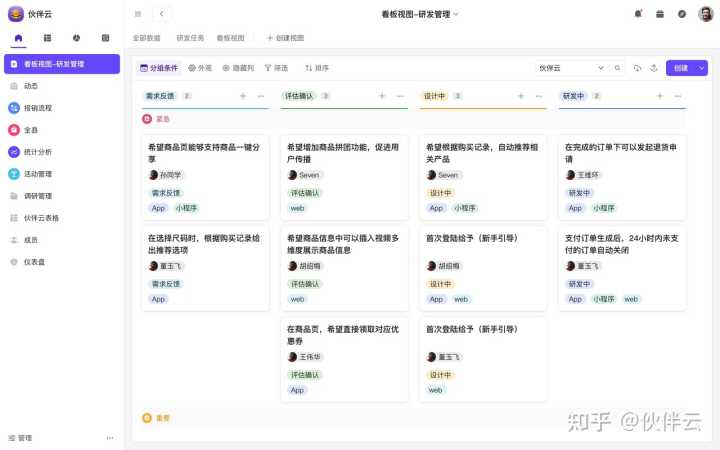Collapse the 评估确认 column with minus
This screenshot has width=720, height=450.
pyautogui.click(x=400, y=96)
